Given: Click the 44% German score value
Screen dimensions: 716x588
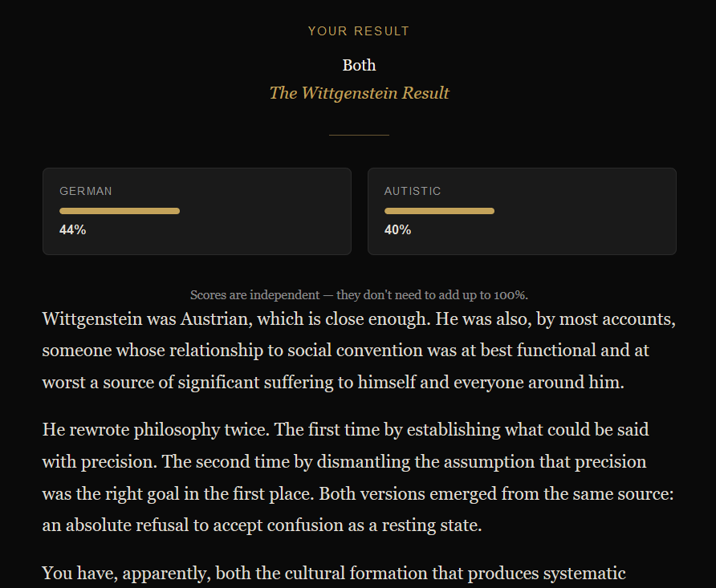Looking at the screenshot, I should pyautogui.click(x=73, y=229).
